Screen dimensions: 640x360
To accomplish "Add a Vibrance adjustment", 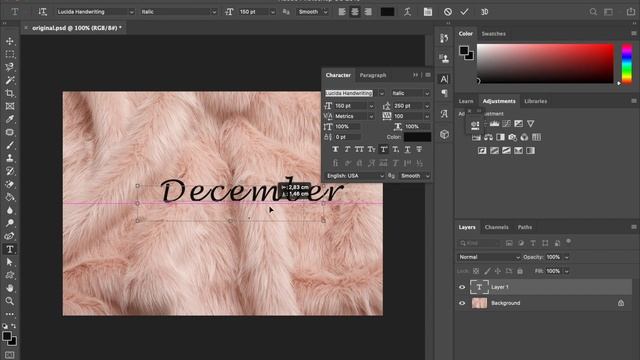I will 530,124.
